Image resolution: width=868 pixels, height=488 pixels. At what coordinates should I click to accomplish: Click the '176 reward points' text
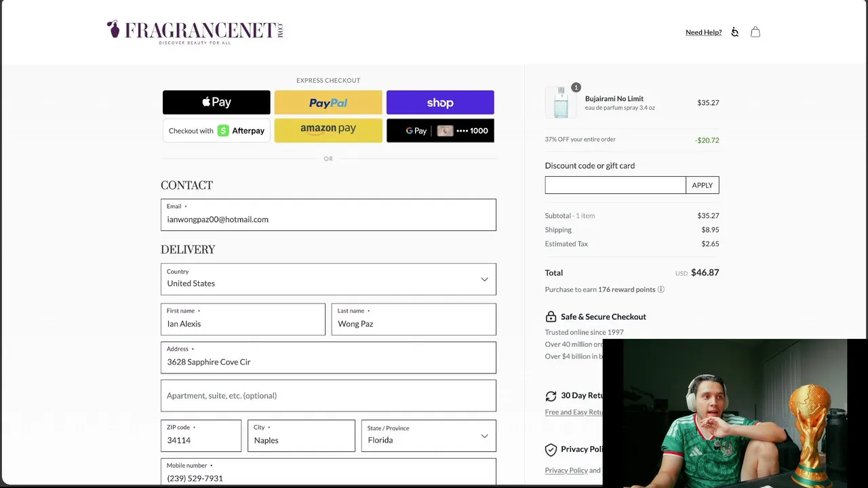tap(627, 289)
